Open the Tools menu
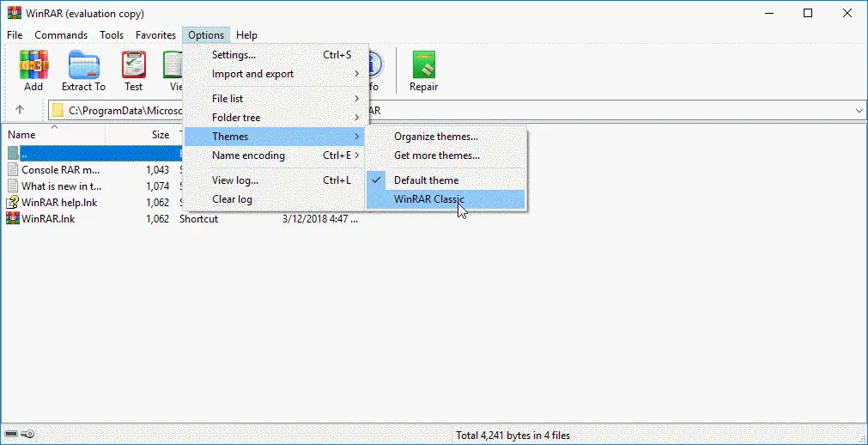Viewport: 868px width, 445px height. [112, 35]
